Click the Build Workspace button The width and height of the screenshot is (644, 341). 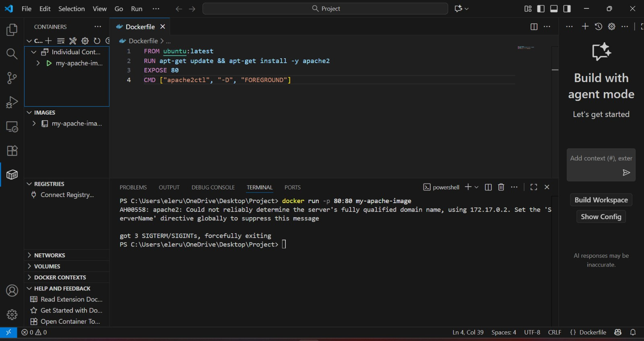click(x=601, y=200)
